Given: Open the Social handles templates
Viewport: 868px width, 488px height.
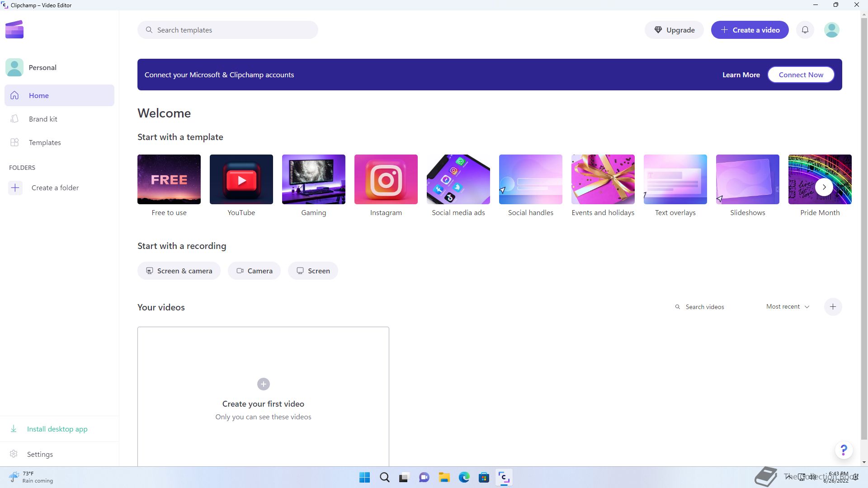Looking at the screenshot, I should pos(531,186).
